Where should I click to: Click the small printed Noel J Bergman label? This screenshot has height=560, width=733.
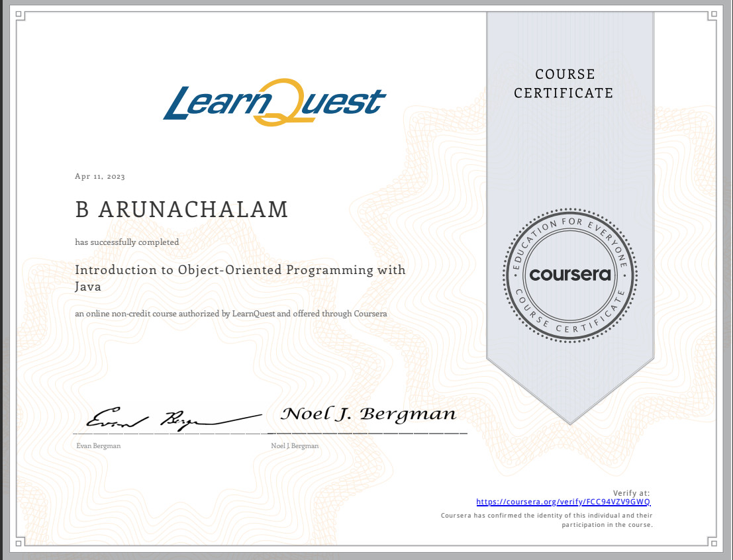point(295,446)
